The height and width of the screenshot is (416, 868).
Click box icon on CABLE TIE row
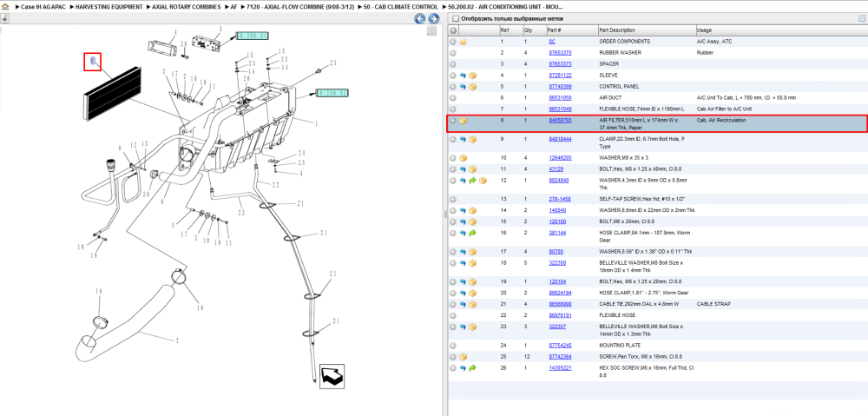coord(473,304)
